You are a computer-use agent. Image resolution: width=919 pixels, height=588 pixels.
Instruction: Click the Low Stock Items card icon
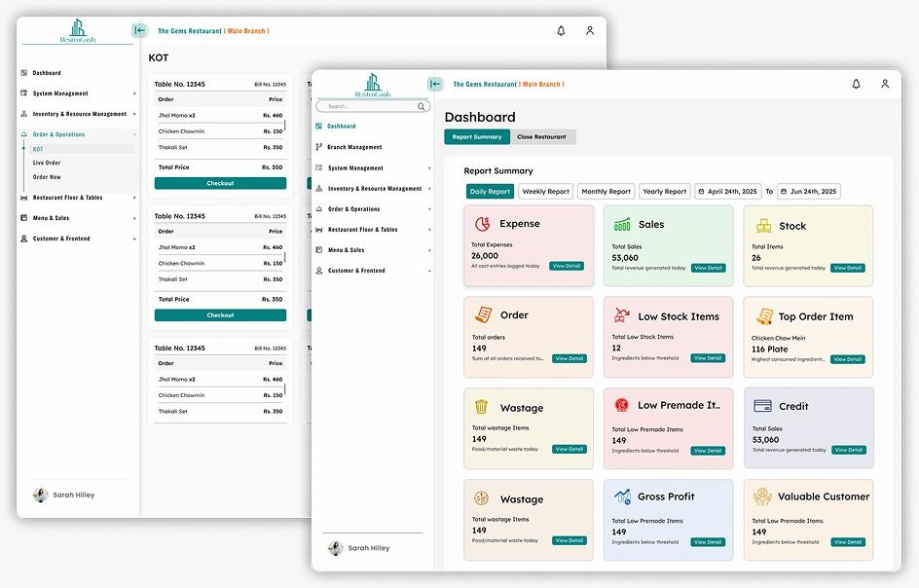(x=621, y=316)
